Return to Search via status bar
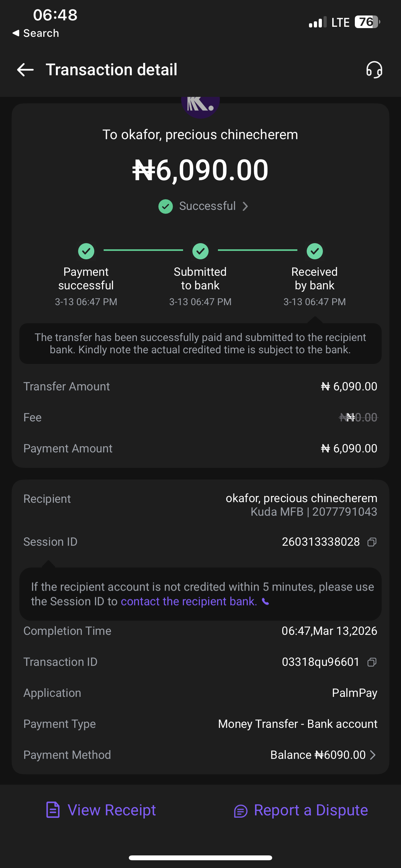401x868 pixels. pos(36,33)
